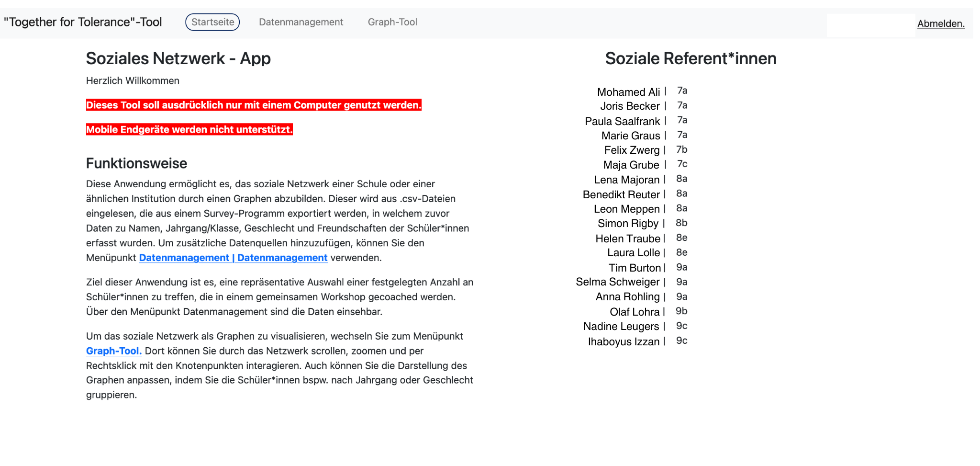
Task: Click the Abmelden logout link
Action: [940, 23]
